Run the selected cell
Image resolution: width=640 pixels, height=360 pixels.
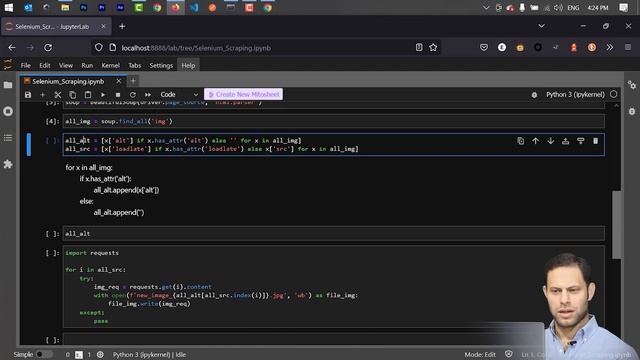tap(103, 95)
